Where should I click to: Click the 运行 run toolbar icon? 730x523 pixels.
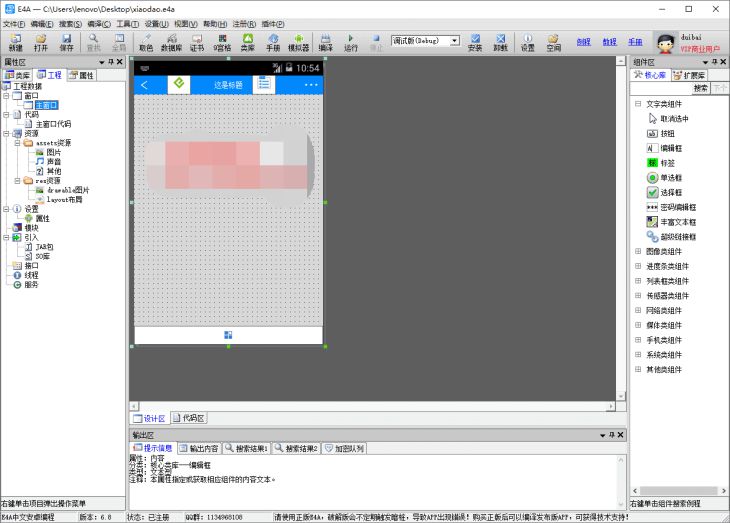[351, 42]
